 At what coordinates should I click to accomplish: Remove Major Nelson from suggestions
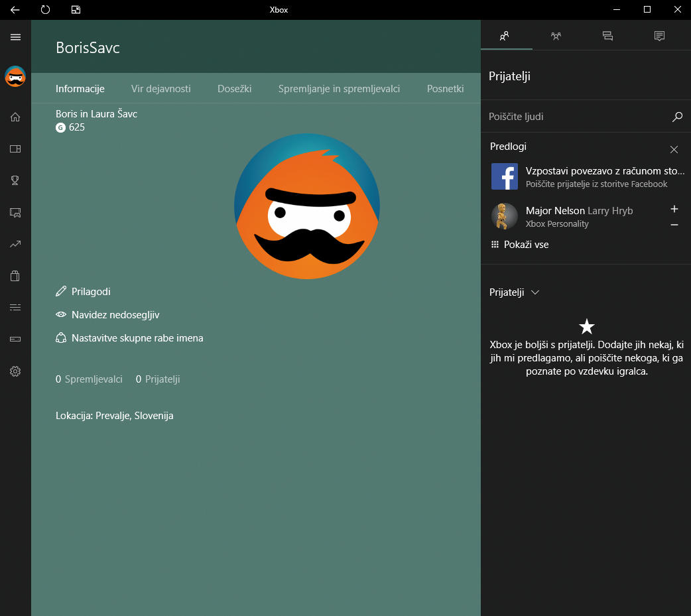pyautogui.click(x=674, y=225)
